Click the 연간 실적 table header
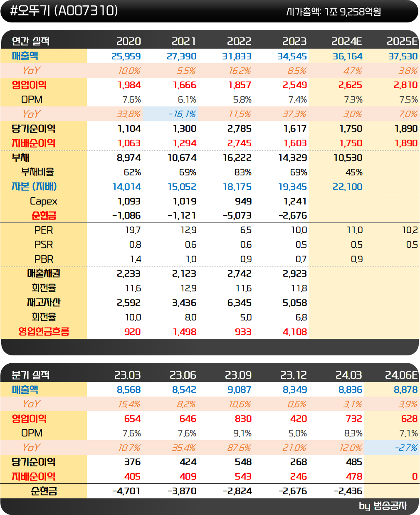420x515 pixels. point(31,41)
